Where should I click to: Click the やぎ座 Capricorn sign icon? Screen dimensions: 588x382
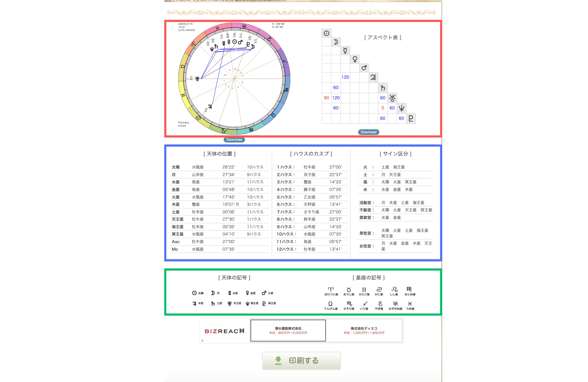[x=380, y=304]
